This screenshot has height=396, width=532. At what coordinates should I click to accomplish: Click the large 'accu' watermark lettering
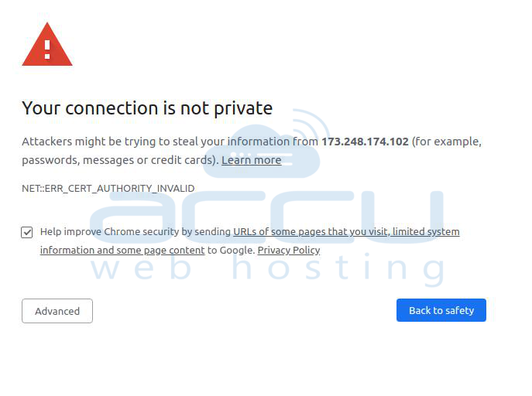pos(266,217)
